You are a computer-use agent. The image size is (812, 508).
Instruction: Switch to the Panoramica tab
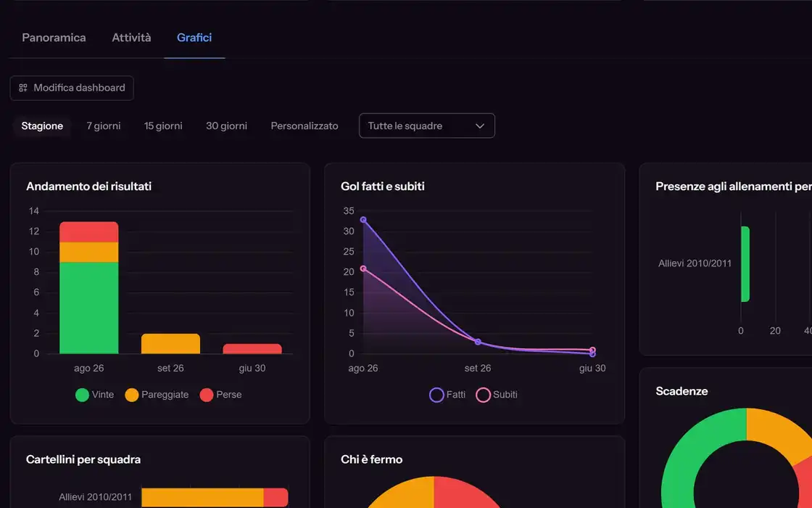click(54, 37)
